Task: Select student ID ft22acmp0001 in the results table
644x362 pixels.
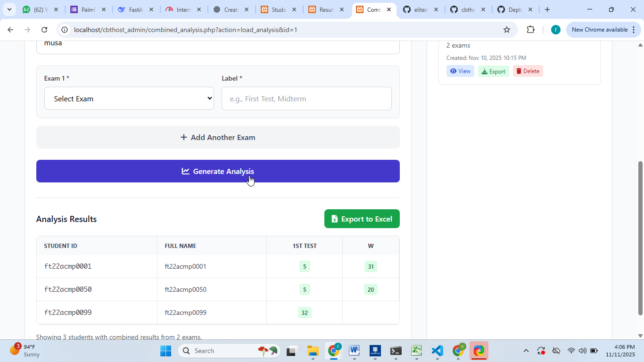Action: pyautogui.click(x=68, y=266)
